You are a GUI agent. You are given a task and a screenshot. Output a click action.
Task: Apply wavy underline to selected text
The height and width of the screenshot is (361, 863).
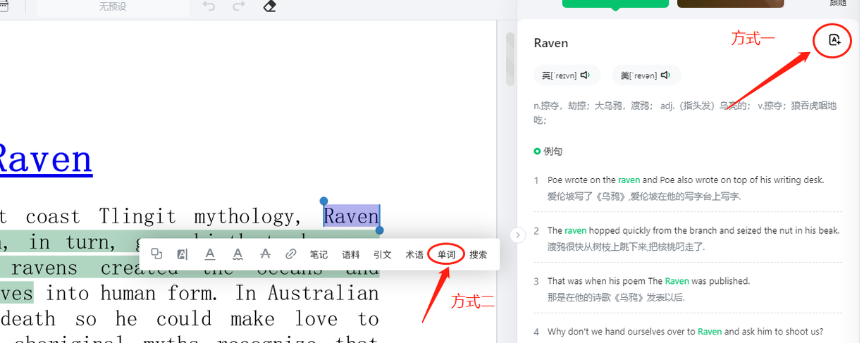tap(237, 254)
